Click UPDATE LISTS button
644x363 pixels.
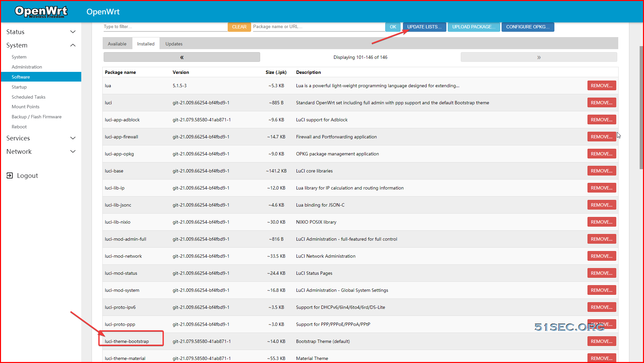pos(424,27)
